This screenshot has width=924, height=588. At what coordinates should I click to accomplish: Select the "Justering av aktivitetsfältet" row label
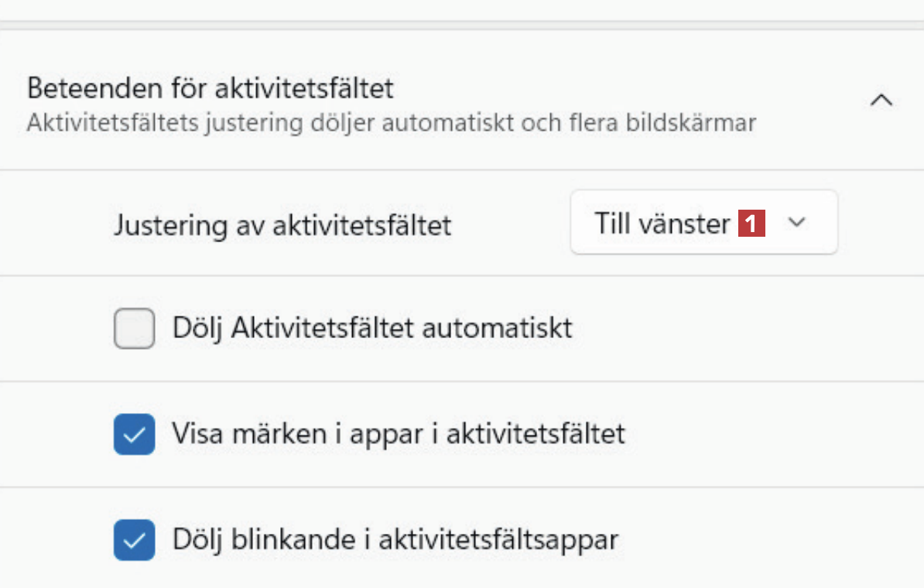[282, 226]
